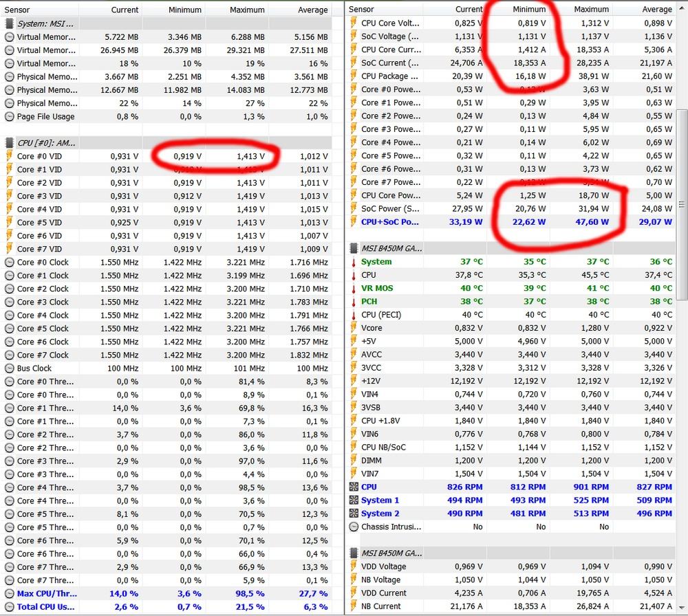This screenshot has width=688, height=616.
Task: Click the board icon beside first MSI B450M GA...
Action: [x=354, y=249]
